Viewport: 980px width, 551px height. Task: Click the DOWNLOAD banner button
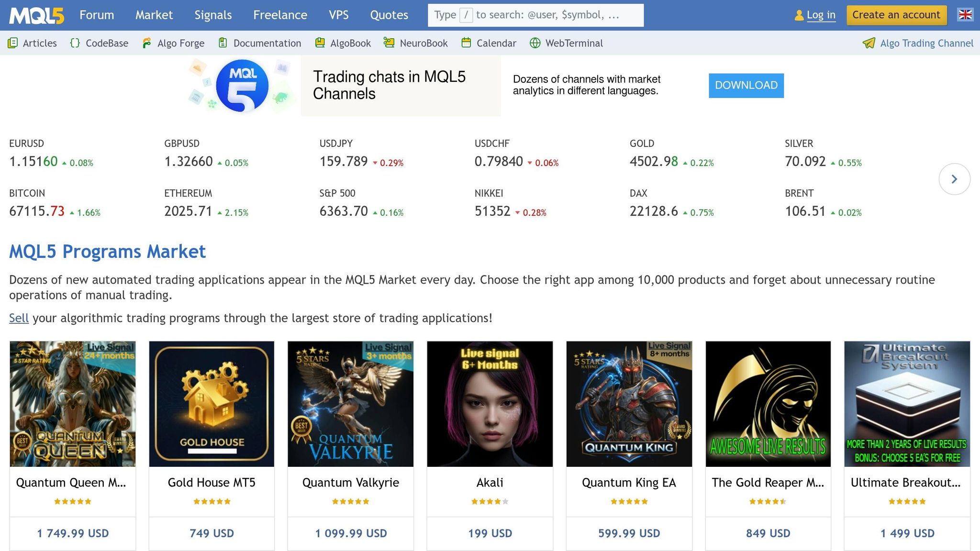click(746, 85)
